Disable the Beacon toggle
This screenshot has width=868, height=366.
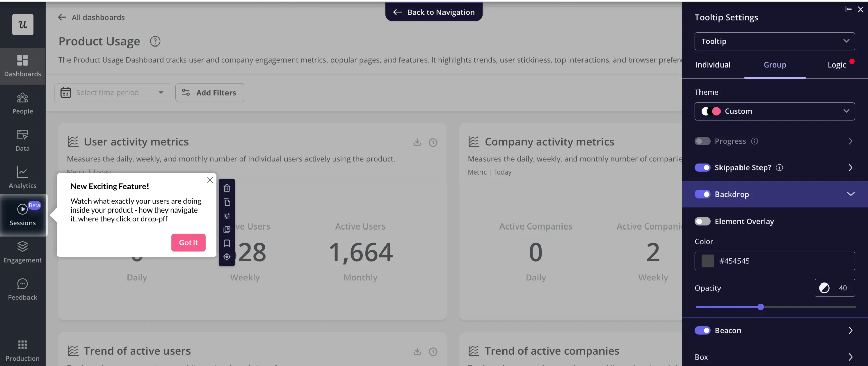[702, 330]
